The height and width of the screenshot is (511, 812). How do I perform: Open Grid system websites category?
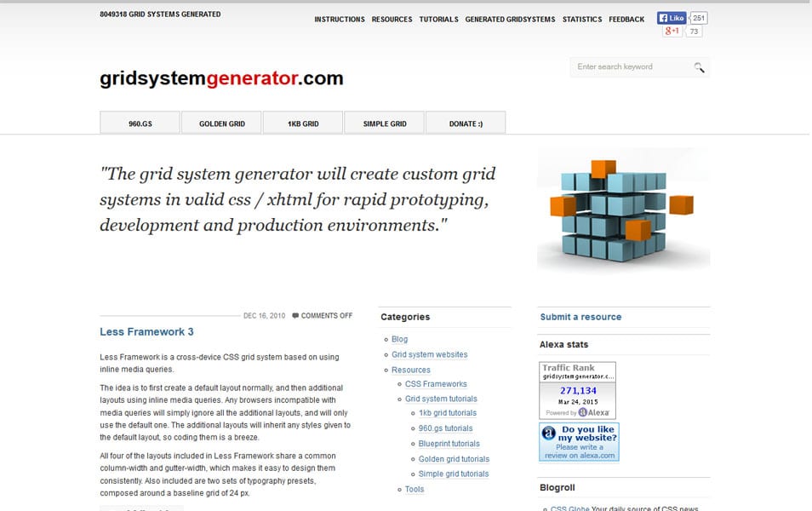pyautogui.click(x=429, y=354)
